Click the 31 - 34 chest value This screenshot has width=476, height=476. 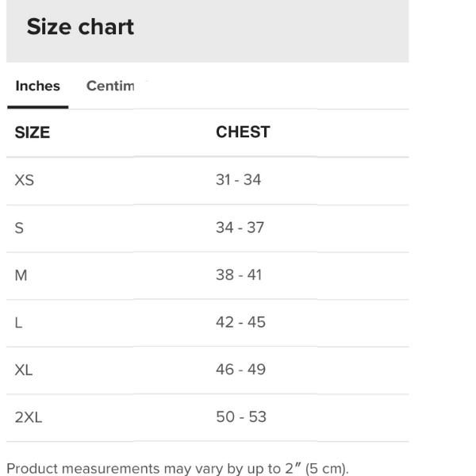(x=238, y=180)
